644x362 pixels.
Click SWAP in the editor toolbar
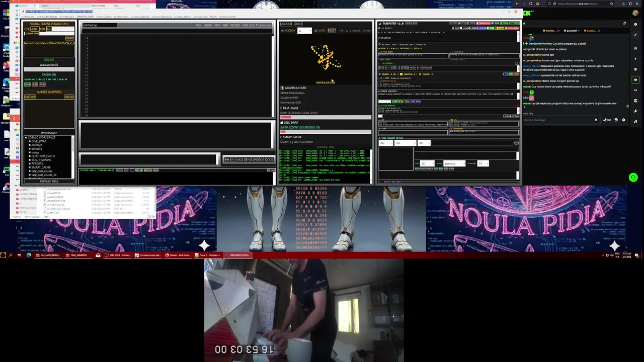coord(225,25)
